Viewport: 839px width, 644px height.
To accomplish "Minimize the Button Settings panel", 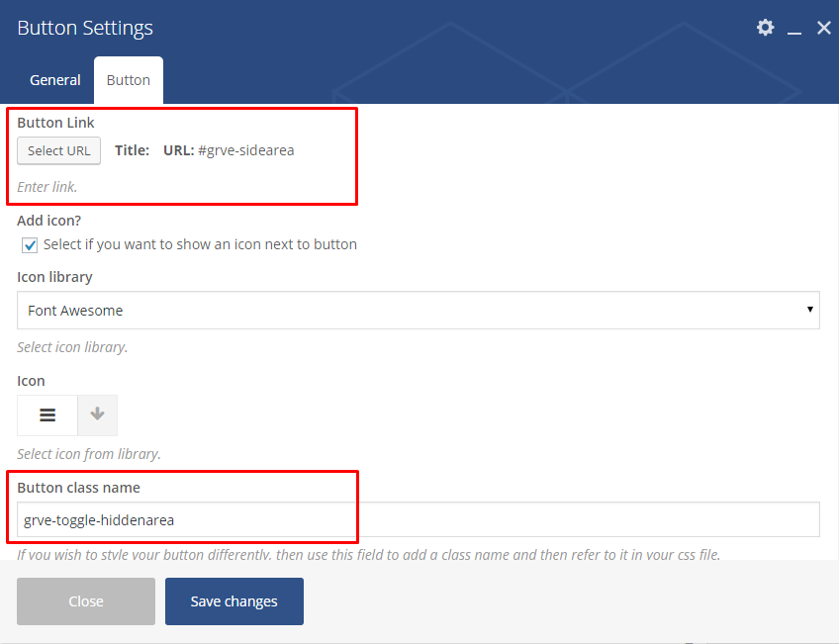I will click(793, 30).
